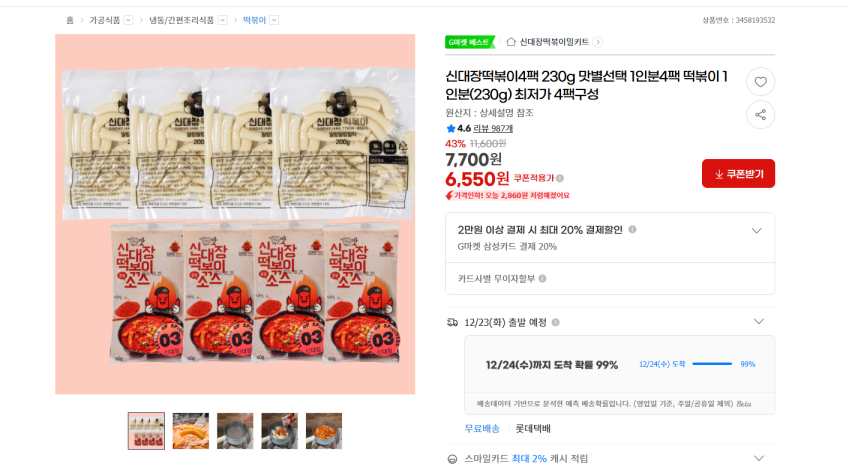Expand the 최대 20% 결제할인 section
The width and height of the screenshot is (849, 470).
coord(756,231)
